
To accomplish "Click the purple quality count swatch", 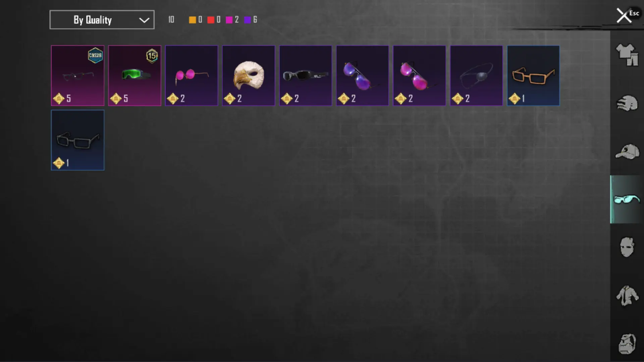I will coord(248,20).
